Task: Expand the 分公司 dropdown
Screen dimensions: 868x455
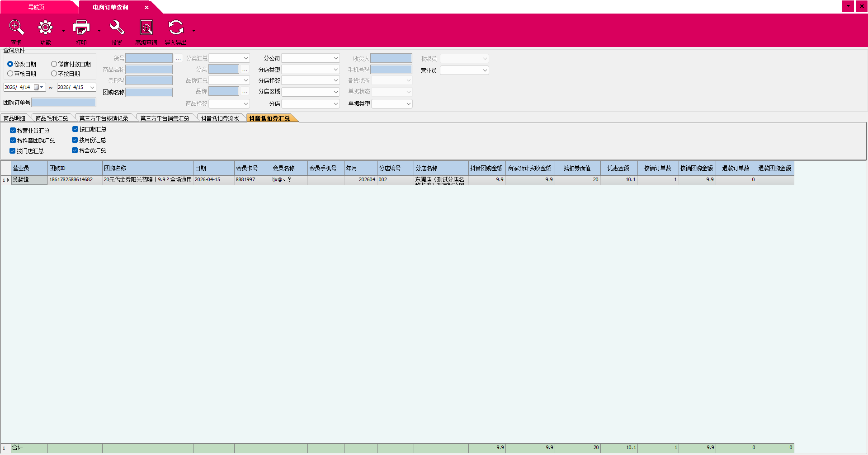Action: [x=335, y=59]
